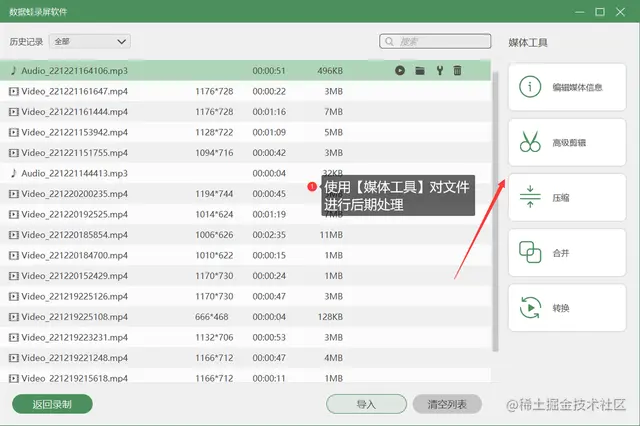Image resolution: width=640 pixels, height=426 pixels.
Task: Click resolution 1094*716 in the list
Action: coord(214,153)
